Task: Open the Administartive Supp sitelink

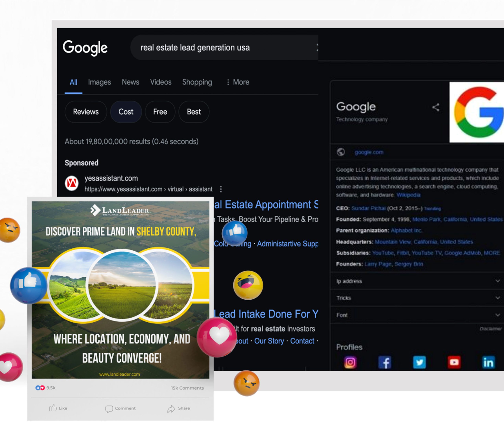Action: [x=288, y=244]
